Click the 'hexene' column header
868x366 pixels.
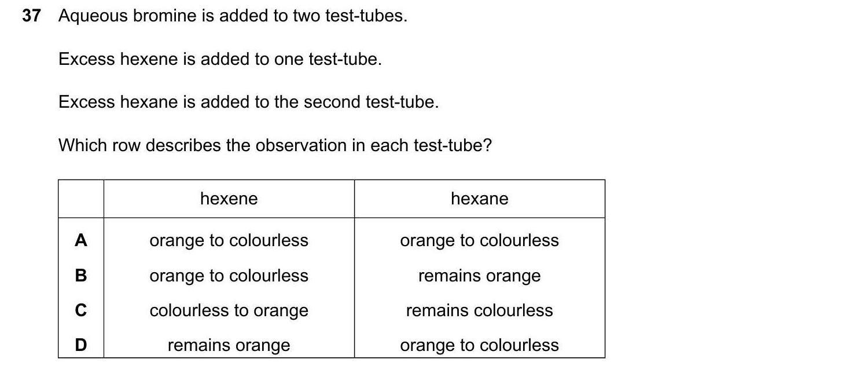pyautogui.click(x=229, y=199)
